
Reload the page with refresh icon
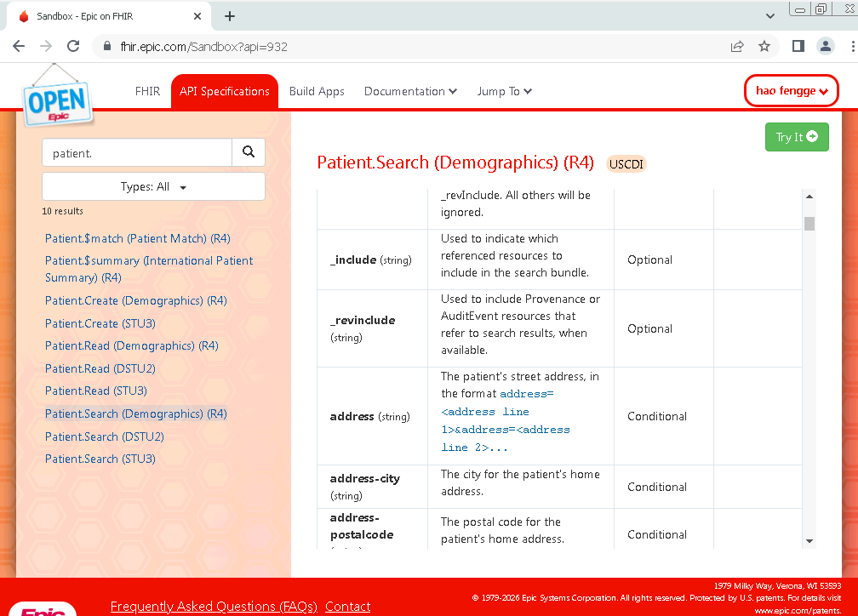click(x=73, y=47)
